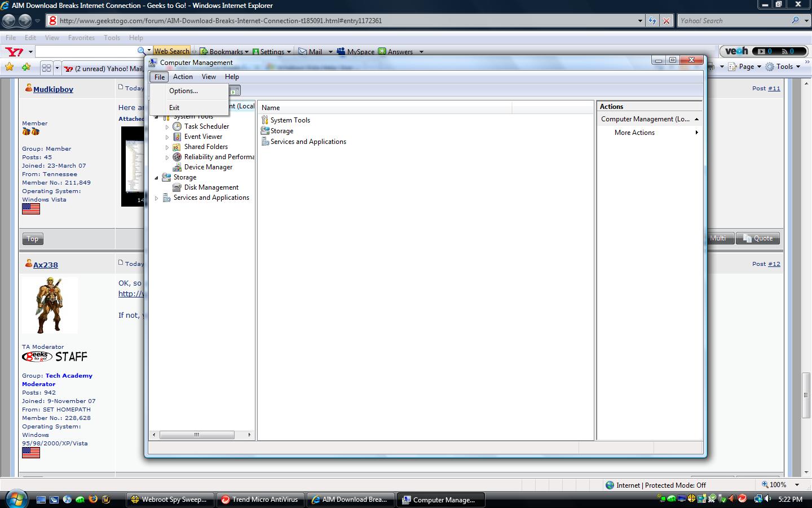This screenshot has width=812, height=508.
Task: Switch to the Yahoo! Mail browser tab
Action: tap(104, 68)
